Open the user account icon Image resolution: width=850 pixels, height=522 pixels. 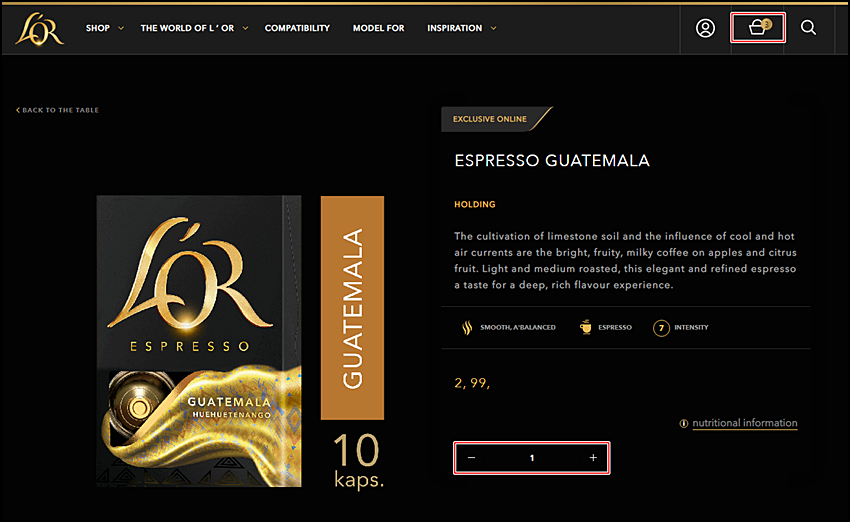[705, 28]
